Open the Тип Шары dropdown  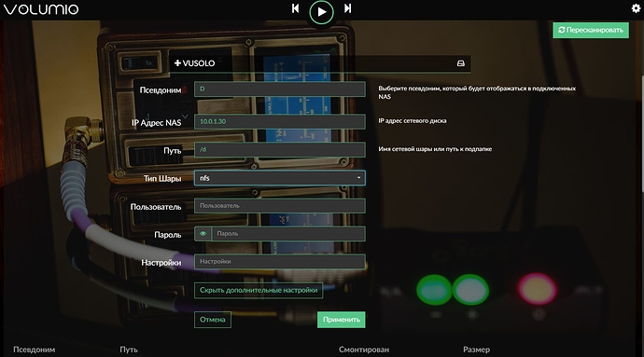pos(280,178)
